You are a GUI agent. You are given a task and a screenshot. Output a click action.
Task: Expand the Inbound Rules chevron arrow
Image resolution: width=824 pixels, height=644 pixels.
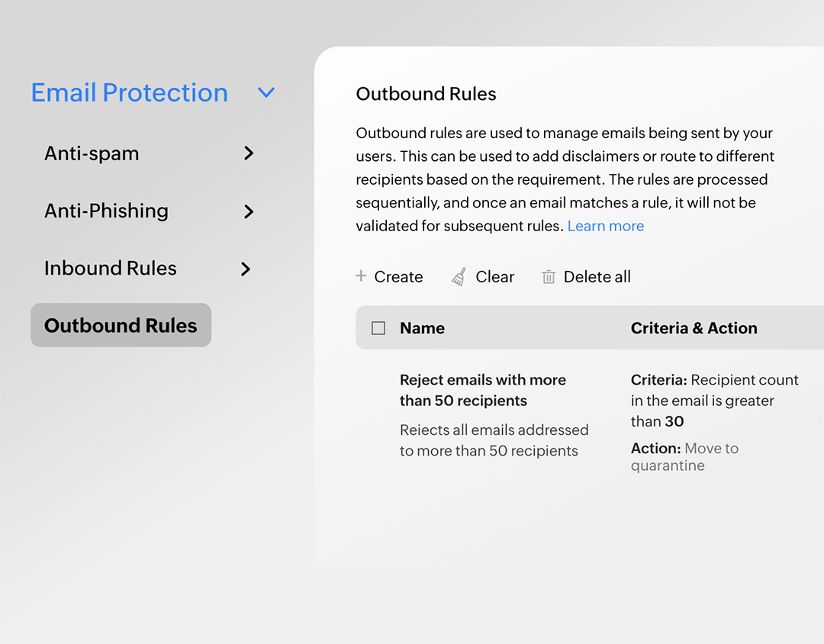(x=246, y=269)
